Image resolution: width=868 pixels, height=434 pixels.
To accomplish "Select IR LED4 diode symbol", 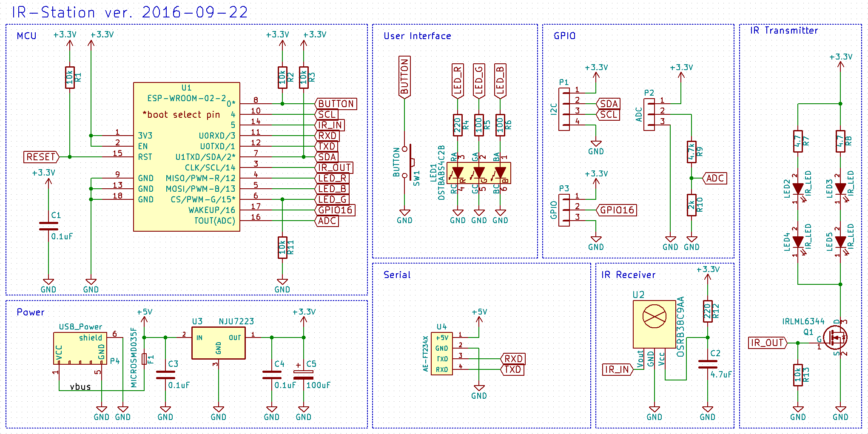I will (x=799, y=242).
